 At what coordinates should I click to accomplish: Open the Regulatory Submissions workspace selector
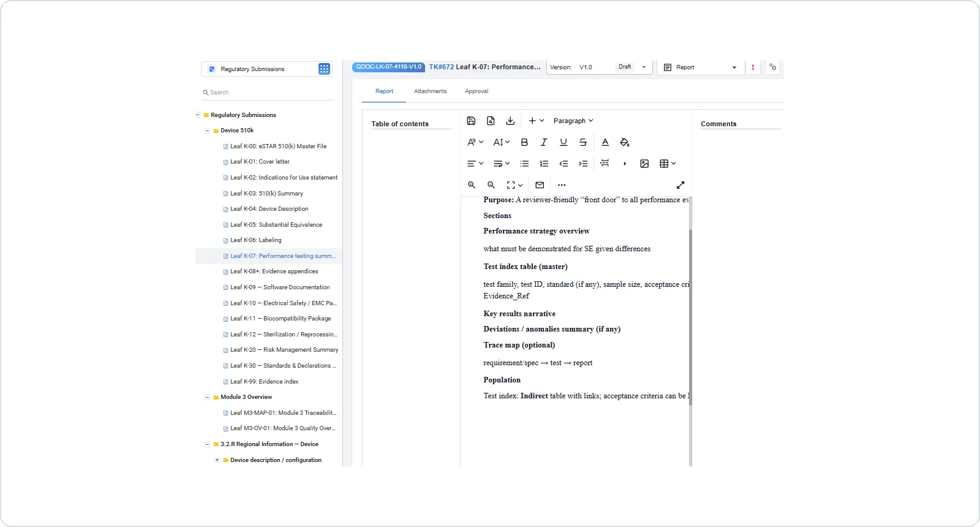266,69
